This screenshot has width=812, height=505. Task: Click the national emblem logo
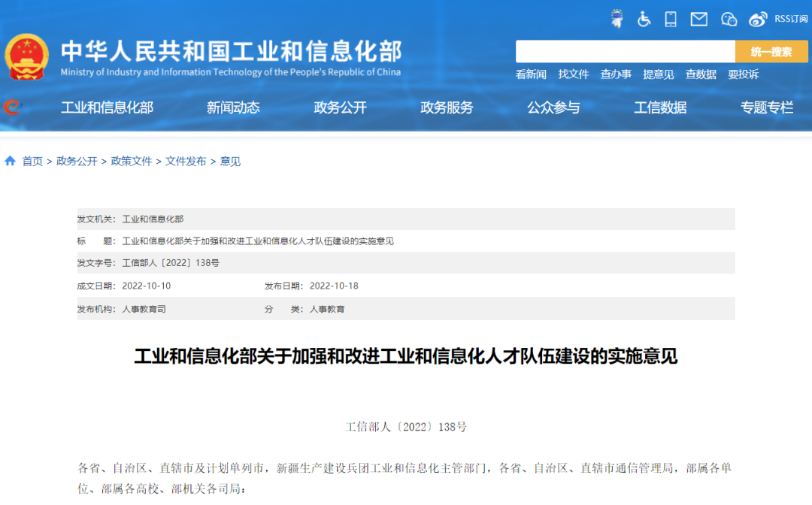(x=26, y=57)
